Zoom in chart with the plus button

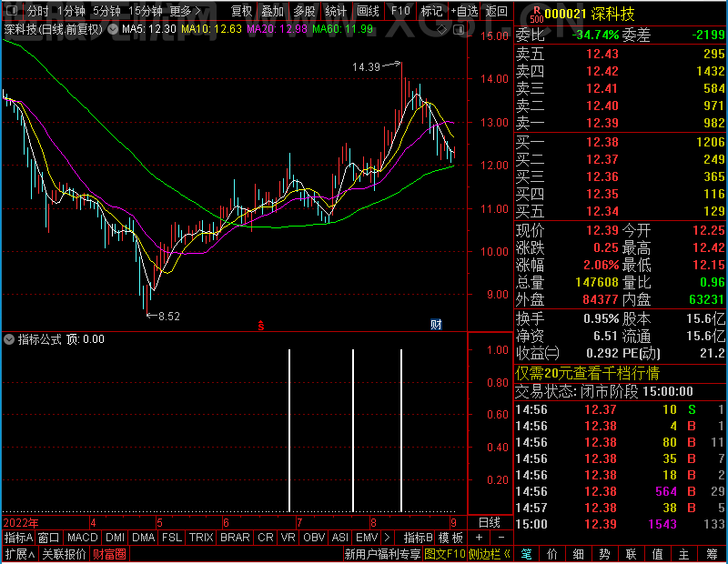479,538
